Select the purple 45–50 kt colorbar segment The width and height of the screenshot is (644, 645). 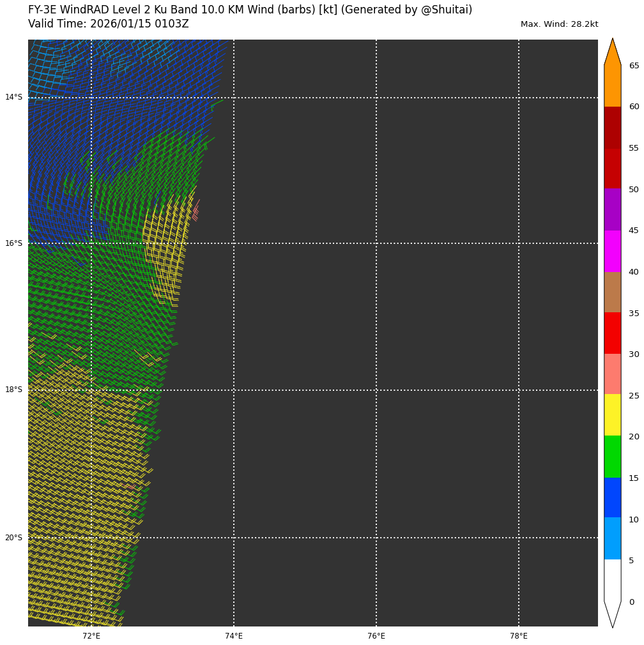[612, 209]
